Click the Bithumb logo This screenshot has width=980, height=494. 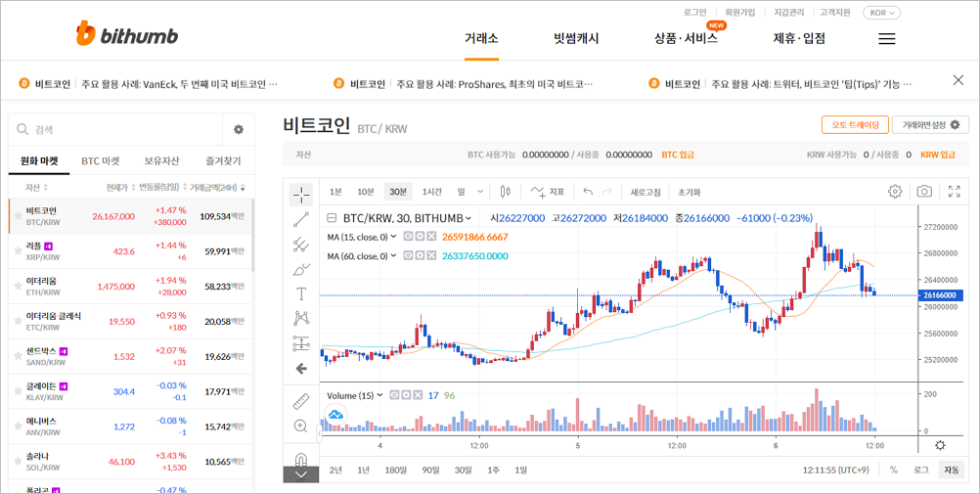(127, 34)
